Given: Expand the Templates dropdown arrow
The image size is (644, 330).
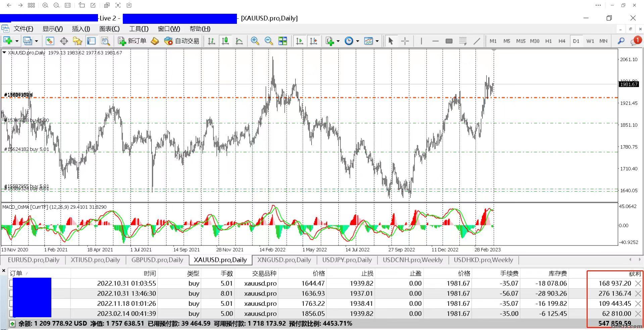Looking at the screenshot, I should [x=377, y=41].
